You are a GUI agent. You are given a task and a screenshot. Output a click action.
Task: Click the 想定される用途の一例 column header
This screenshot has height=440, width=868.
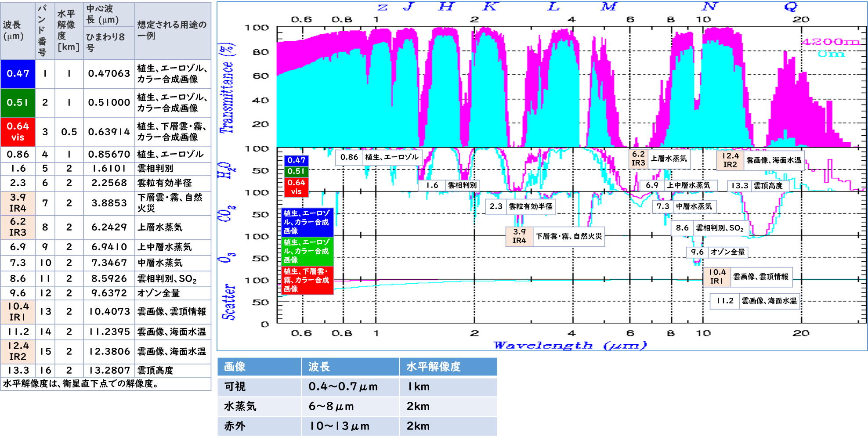172,30
